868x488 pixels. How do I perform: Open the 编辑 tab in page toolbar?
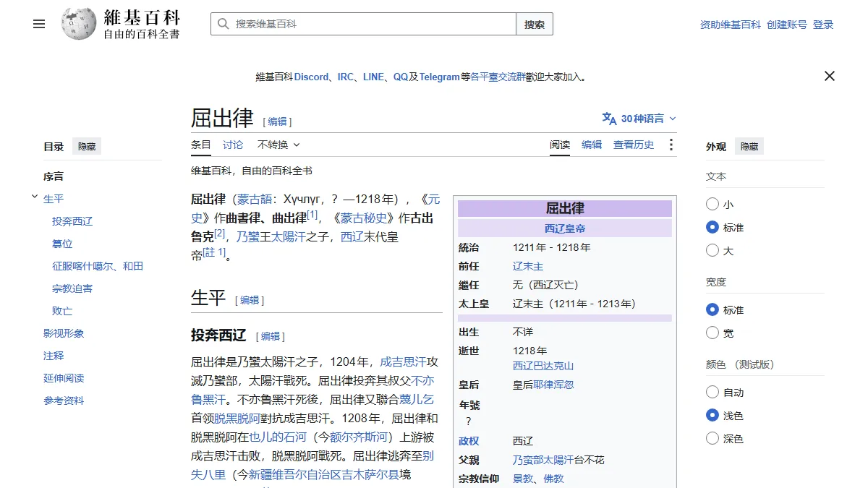592,145
